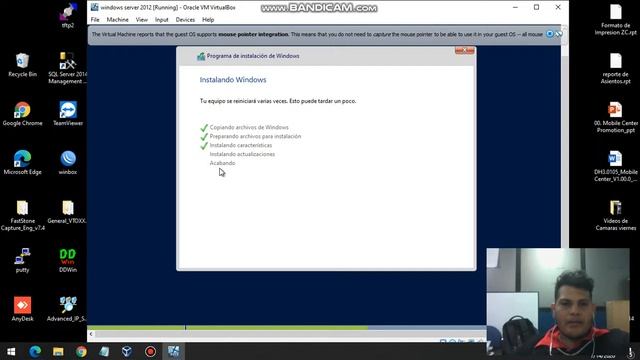Launch Google Chrome from desktop

click(22, 114)
